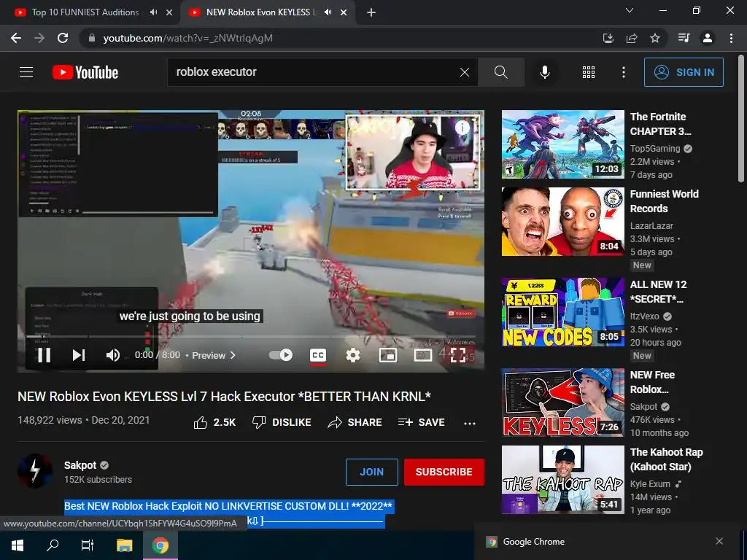The width and height of the screenshot is (747, 560).
Task: Share the video
Action: pyautogui.click(x=355, y=422)
